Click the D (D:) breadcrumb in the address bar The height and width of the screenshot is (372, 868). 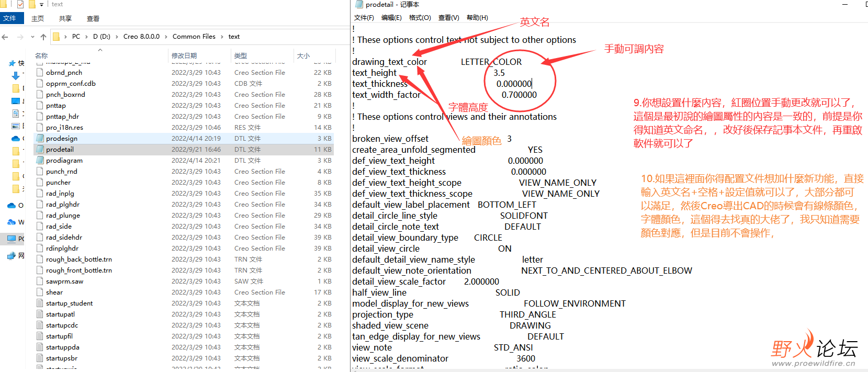point(102,37)
